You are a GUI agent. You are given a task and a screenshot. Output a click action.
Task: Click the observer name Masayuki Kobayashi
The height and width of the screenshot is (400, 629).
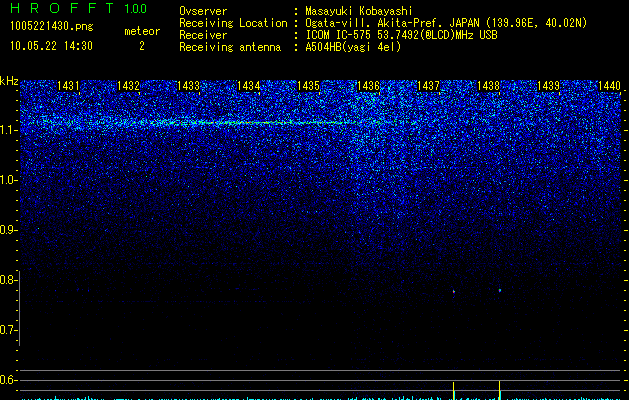click(359, 11)
